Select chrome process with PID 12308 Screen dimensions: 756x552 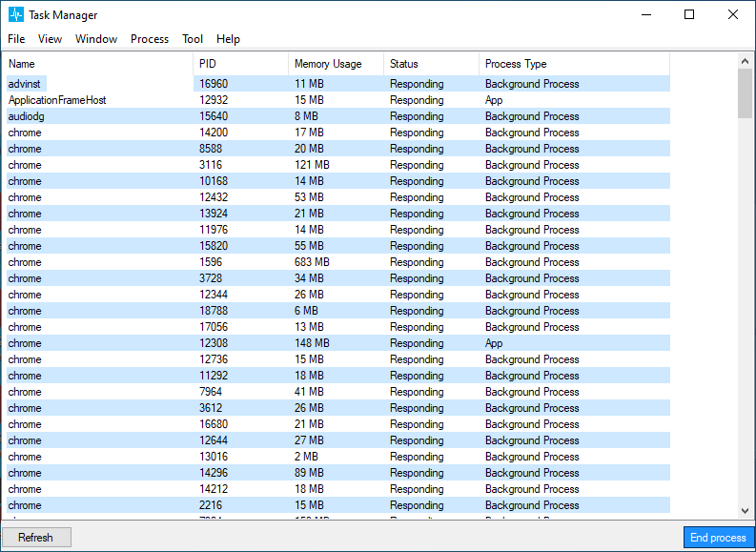tap(338, 343)
